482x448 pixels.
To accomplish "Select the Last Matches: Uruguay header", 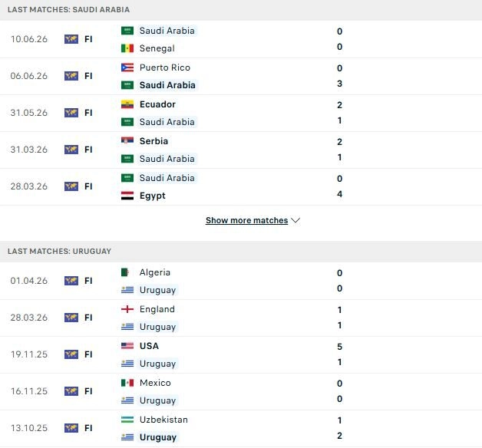I will [x=241, y=252].
